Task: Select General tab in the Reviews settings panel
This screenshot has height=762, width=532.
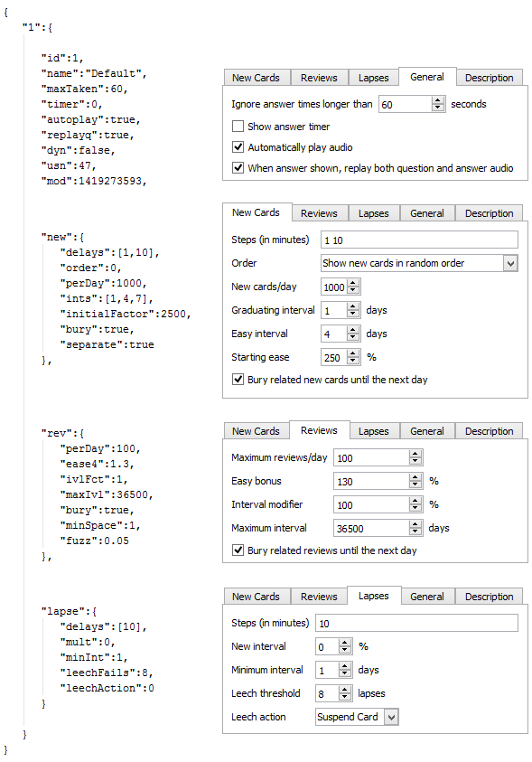Action: pyautogui.click(x=426, y=431)
